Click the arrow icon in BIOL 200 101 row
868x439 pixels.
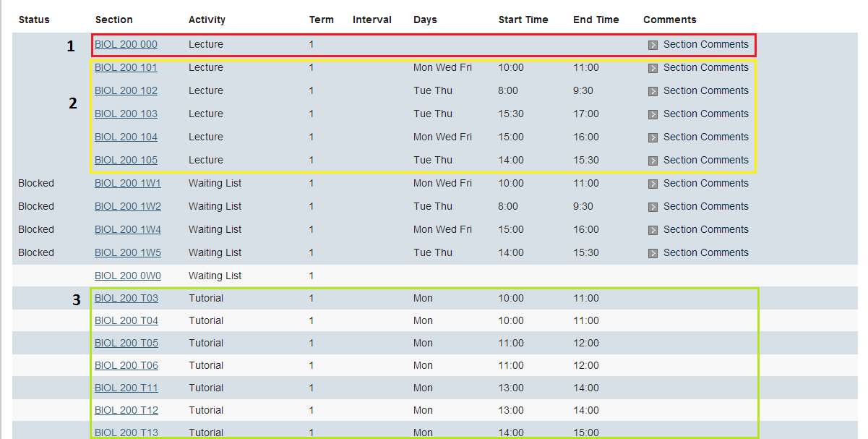click(x=653, y=68)
